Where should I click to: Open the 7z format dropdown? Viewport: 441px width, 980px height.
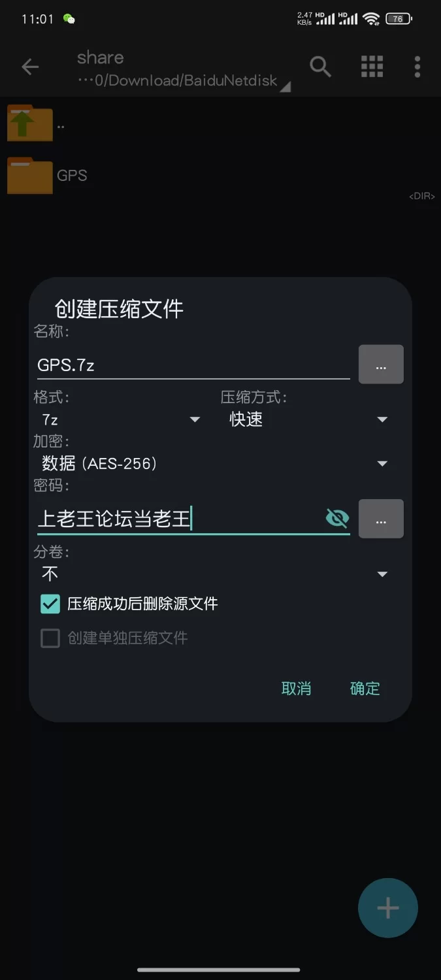(121, 419)
